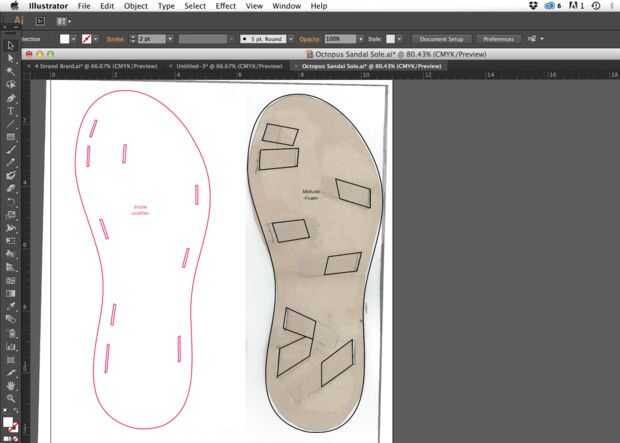Select the Selection tool arrow
Viewport: 620px width, 443px height.
pos(11,45)
